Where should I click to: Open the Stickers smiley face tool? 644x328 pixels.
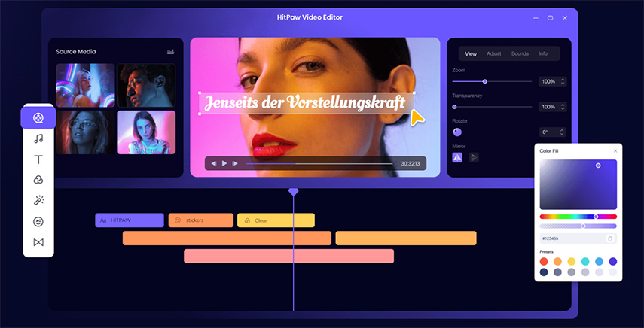click(x=38, y=222)
